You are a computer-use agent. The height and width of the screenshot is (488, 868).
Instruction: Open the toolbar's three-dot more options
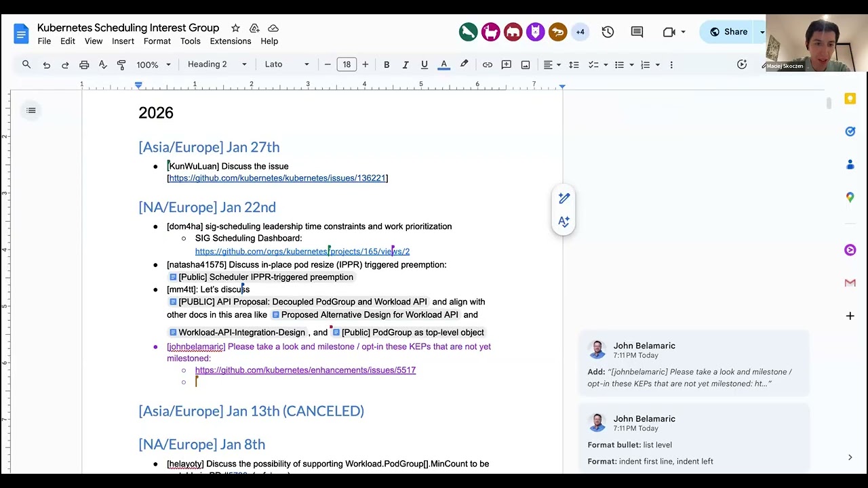671,65
